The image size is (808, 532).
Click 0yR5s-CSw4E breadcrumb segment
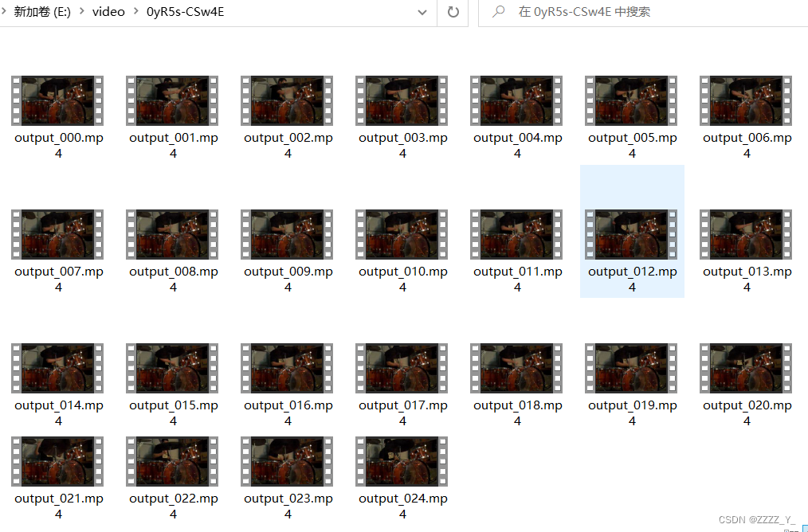[185, 12]
